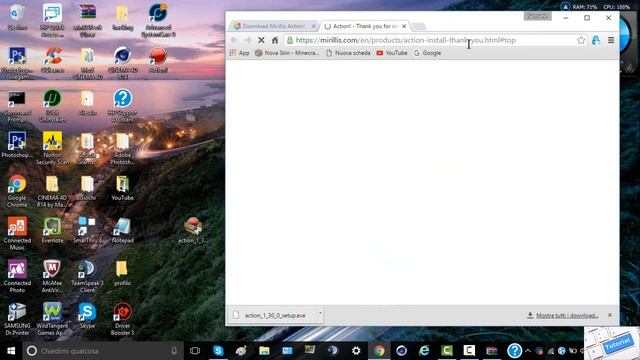
Task: Click the Chrome extension icon beside the star
Action: click(596, 40)
